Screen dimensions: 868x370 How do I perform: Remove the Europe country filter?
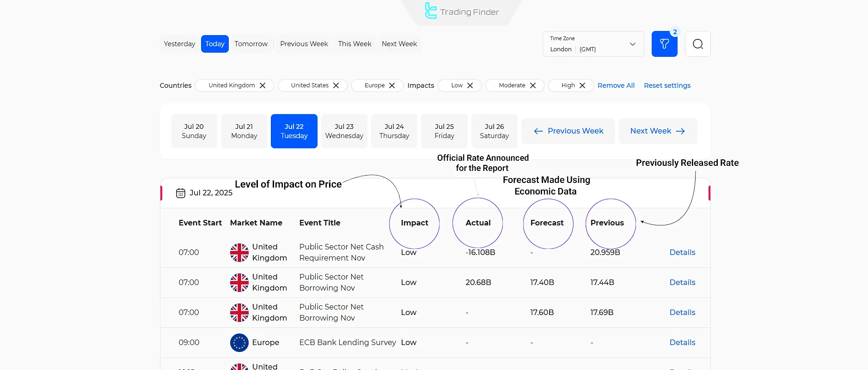pos(392,85)
